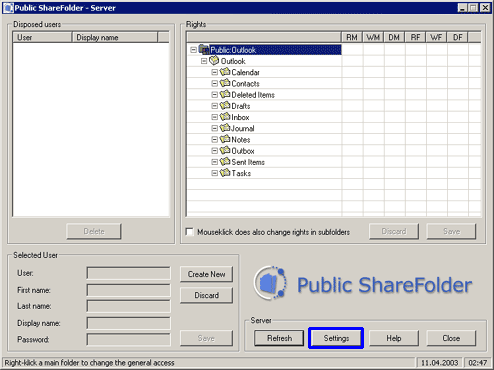
Task: Click the Public:Outlook root folder icon
Action: [204, 50]
